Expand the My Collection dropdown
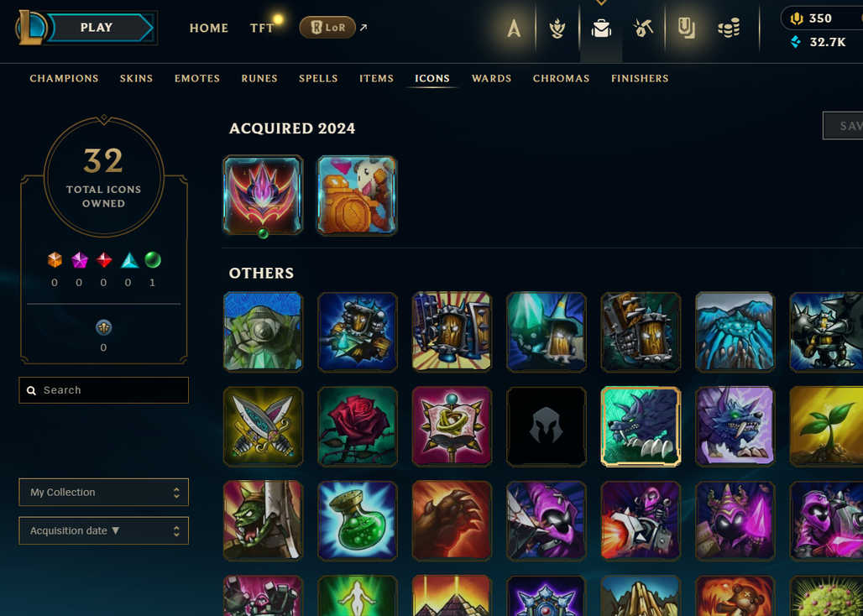The image size is (863, 616). click(103, 493)
